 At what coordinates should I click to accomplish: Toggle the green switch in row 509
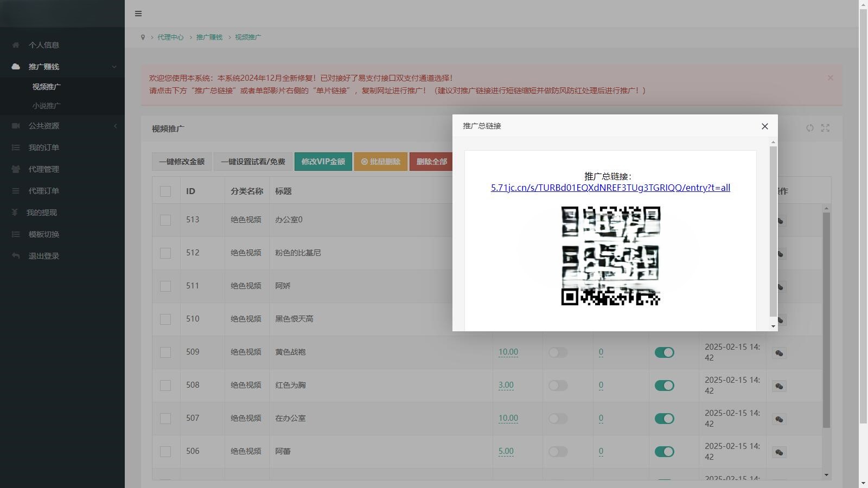(665, 352)
